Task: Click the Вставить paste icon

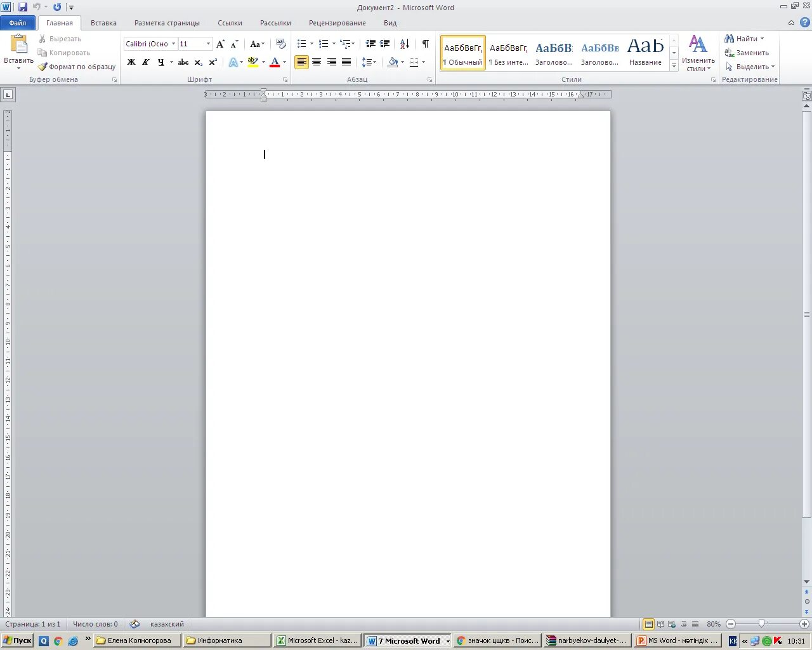Action: 19,44
